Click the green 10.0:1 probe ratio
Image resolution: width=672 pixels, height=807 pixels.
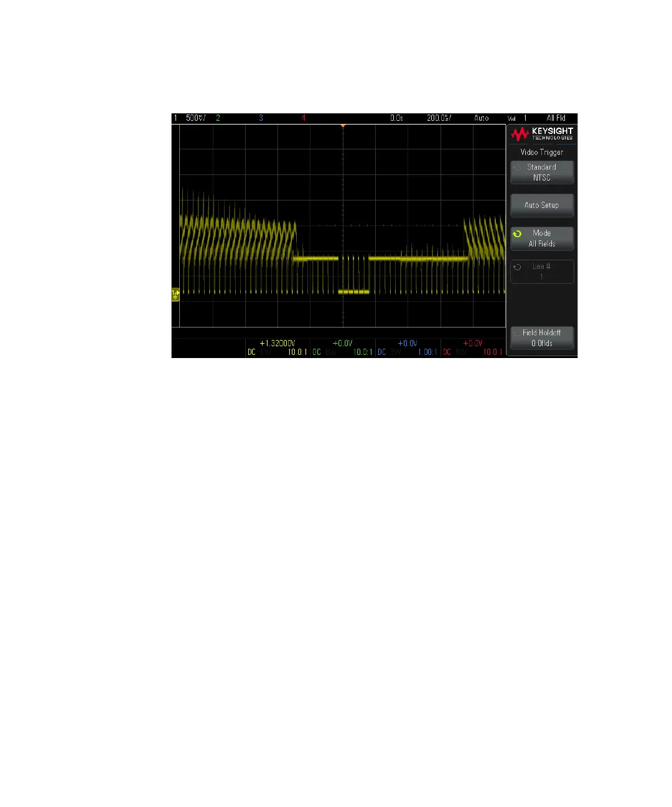click(x=363, y=352)
